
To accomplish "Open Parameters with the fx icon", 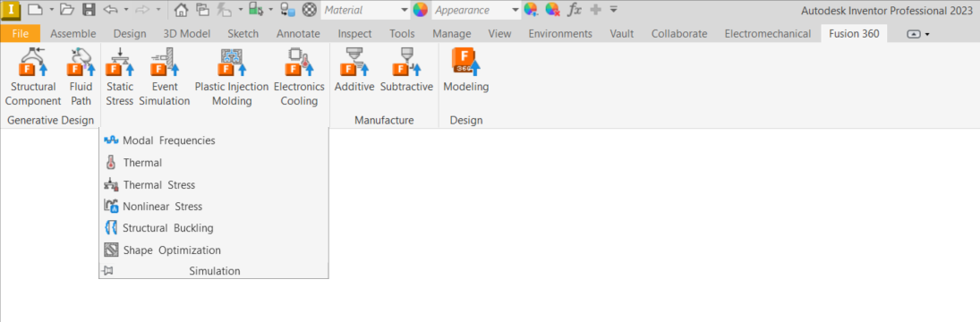I will [574, 9].
